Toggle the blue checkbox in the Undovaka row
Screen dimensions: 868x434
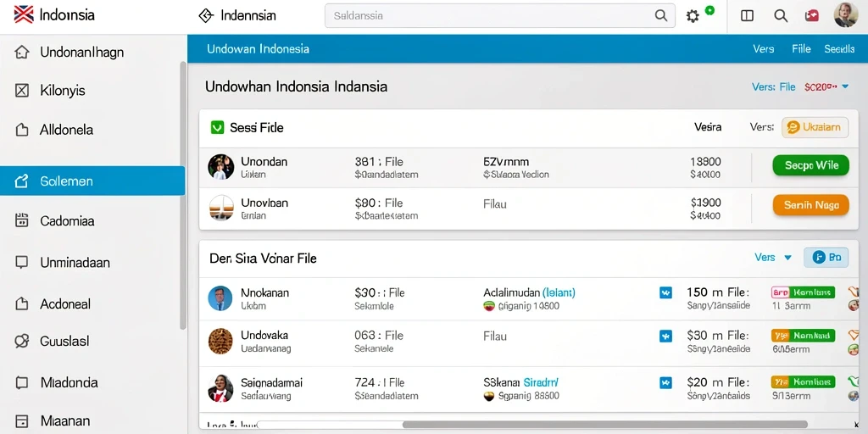point(665,336)
